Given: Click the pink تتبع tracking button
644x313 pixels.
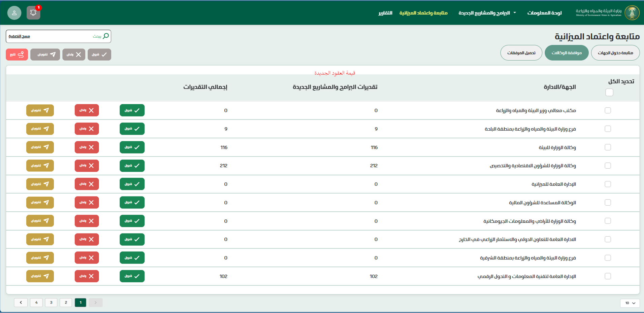Looking at the screenshot, I should pos(17,55).
